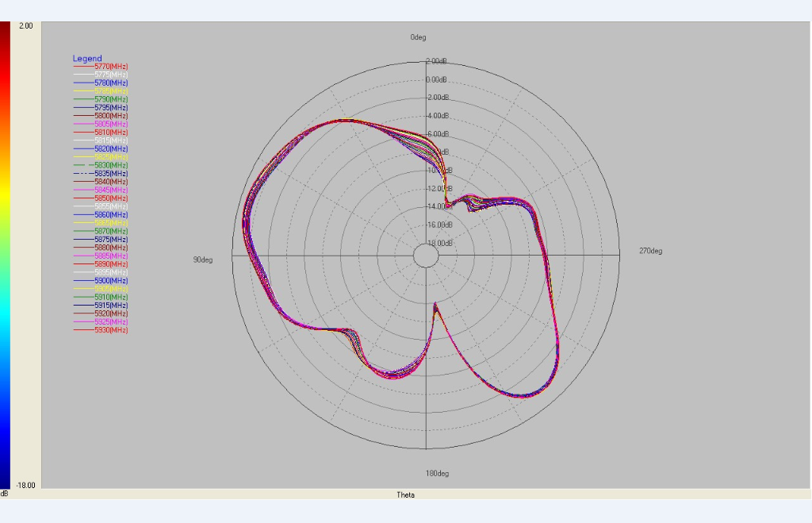Click the red 5930(MHz) line sample
Viewport: 812px width, 523px height.
pos(83,331)
